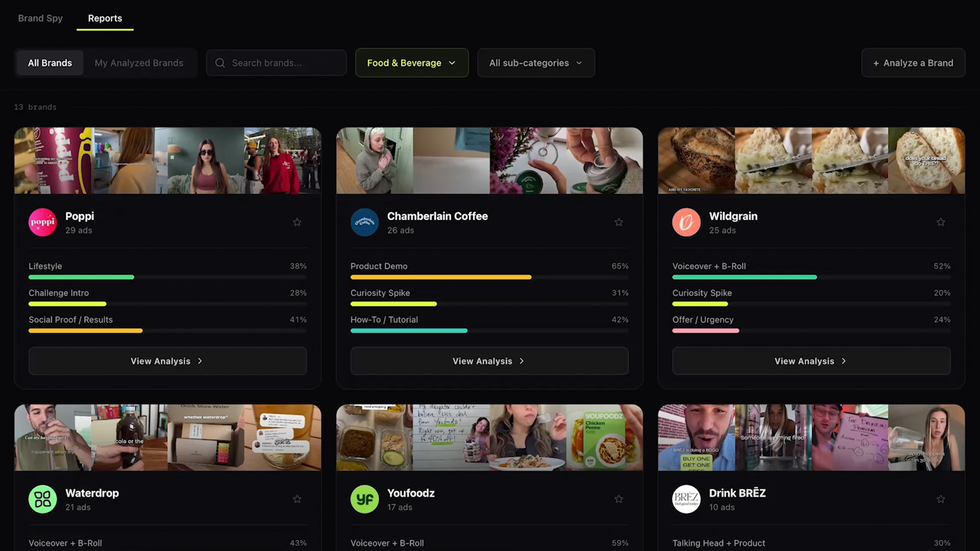Click Chamberlain's 'Curiosity Spike' label

[x=380, y=293]
